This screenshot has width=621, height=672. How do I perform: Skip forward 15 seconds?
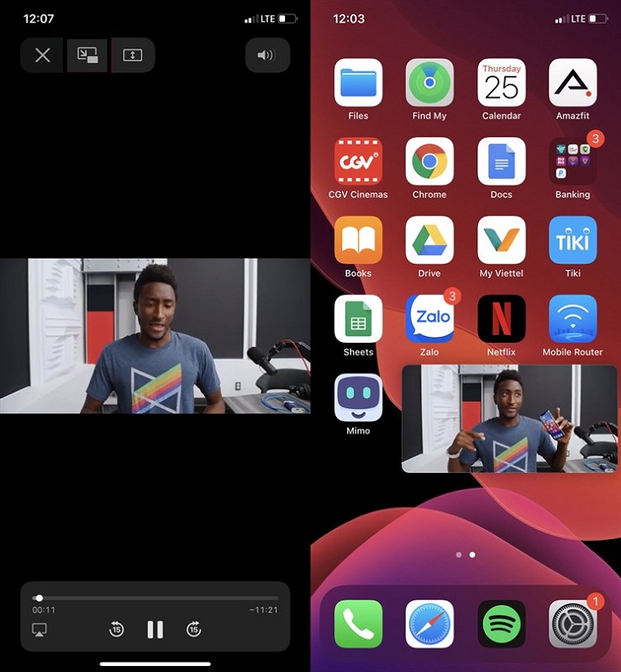click(194, 629)
